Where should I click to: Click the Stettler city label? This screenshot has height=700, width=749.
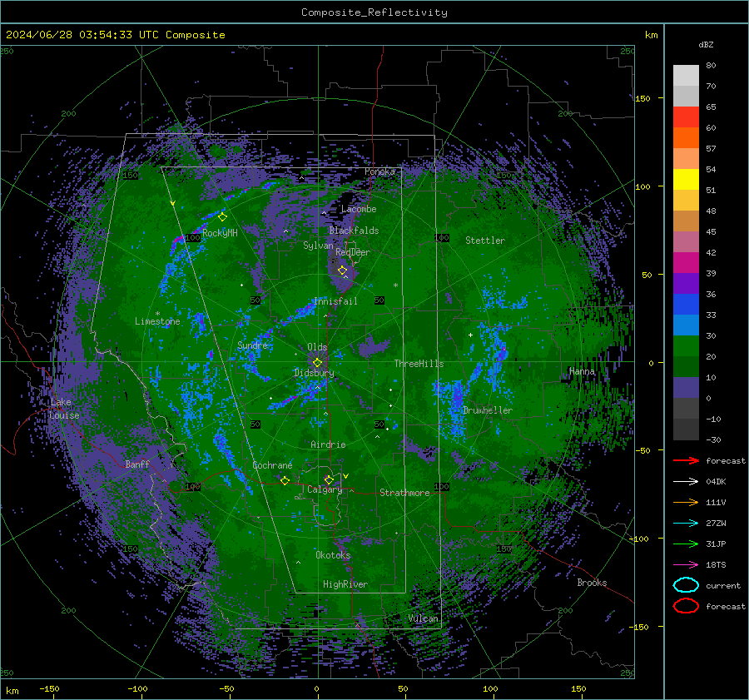pyautogui.click(x=485, y=241)
